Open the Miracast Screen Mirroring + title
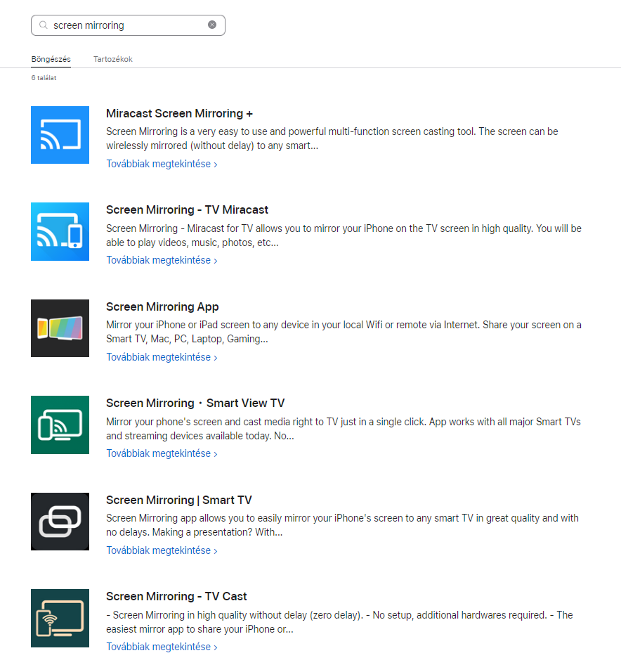This screenshot has height=672, width=621. tap(179, 114)
